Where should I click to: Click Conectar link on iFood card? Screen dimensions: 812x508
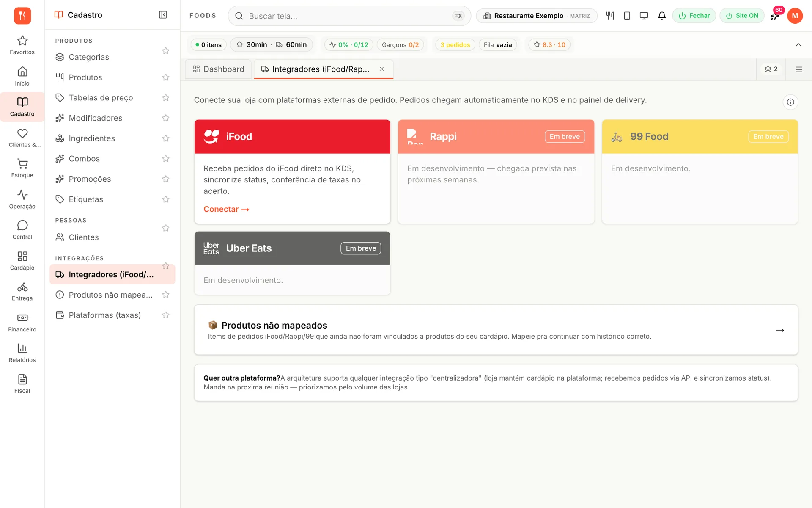pos(226,209)
